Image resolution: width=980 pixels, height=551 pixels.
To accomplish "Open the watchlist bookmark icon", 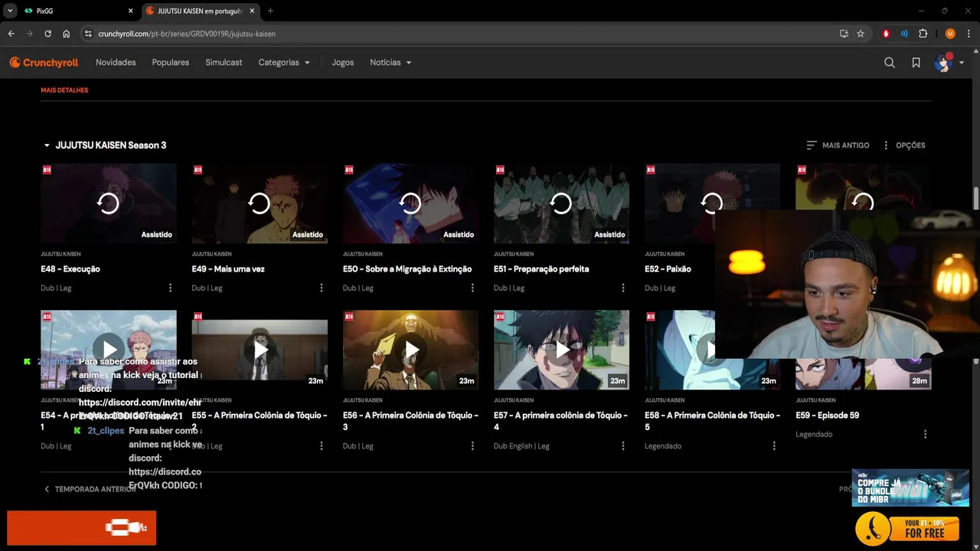I will coord(916,63).
